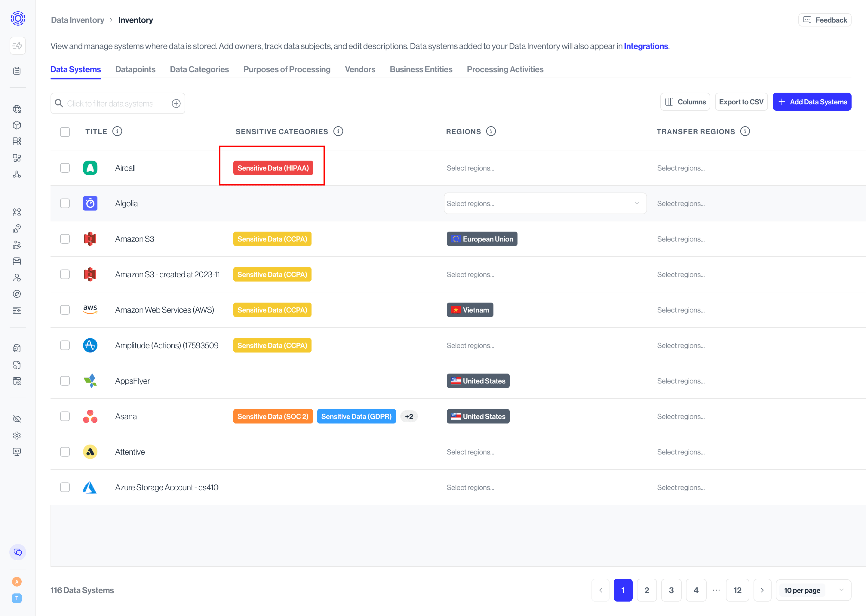Image resolution: width=866 pixels, height=616 pixels.
Task: Click the info icon next to SENSITIVE CATEGORIES
Action: 338,131
